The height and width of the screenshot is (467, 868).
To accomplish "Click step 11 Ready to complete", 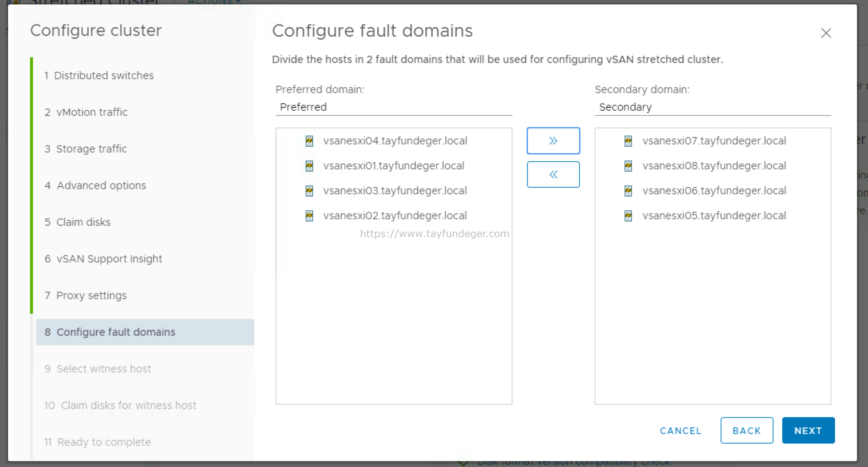I will [98, 442].
